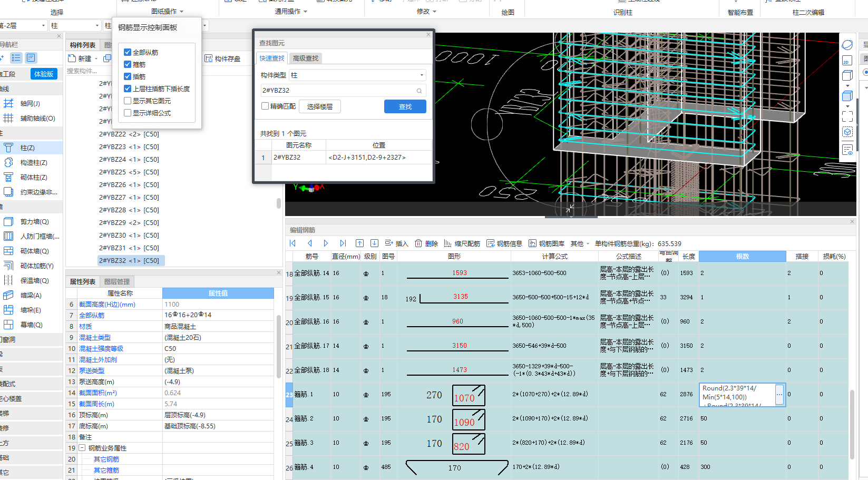Switch to 构件列表 tab

point(83,45)
